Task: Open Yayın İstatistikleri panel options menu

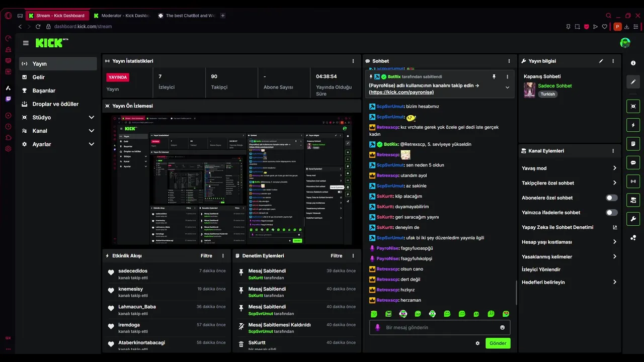Action: (353, 61)
